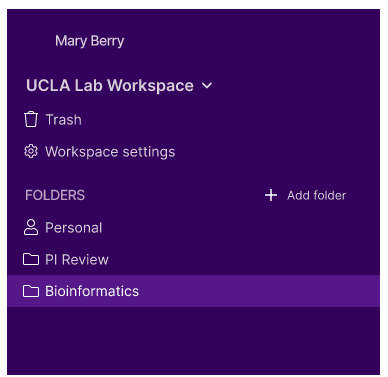This screenshot has height=377, width=388.
Task: Select the Bioinformatics folder label
Action: [x=92, y=291]
